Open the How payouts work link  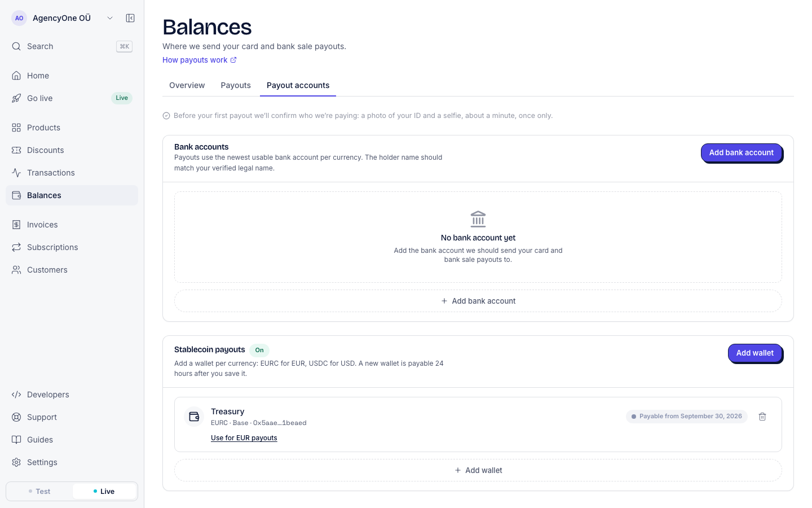200,60
